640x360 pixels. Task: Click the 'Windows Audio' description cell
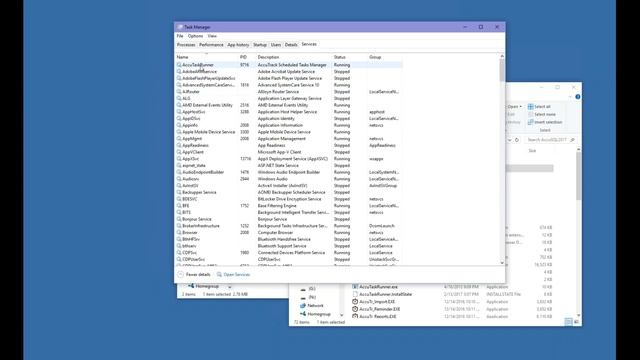(x=273, y=179)
